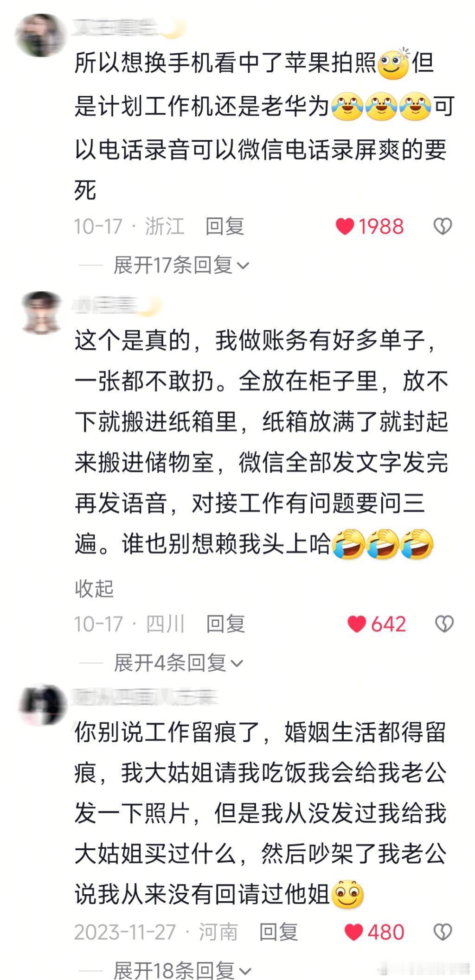Image resolution: width=475 pixels, height=980 pixels.
Task: Collapse long comment with 收起
Action: pyautogui.click(x=94, y=588)
